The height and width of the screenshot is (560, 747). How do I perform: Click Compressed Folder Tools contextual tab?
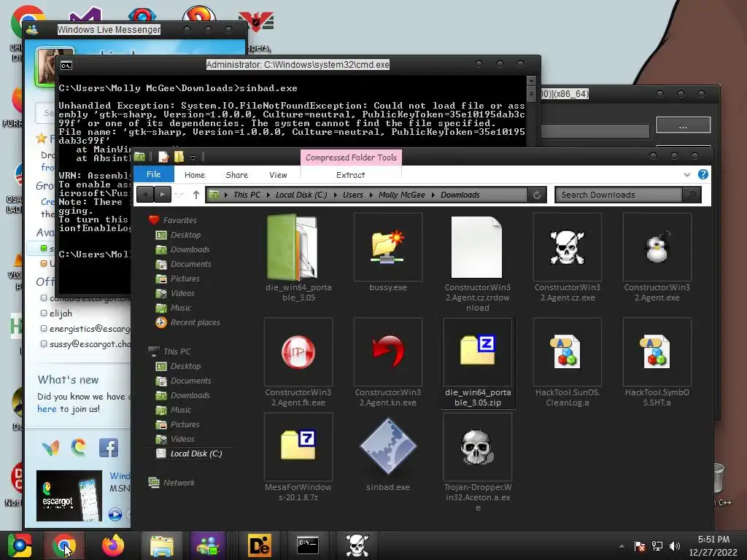(x=351, y=157)
